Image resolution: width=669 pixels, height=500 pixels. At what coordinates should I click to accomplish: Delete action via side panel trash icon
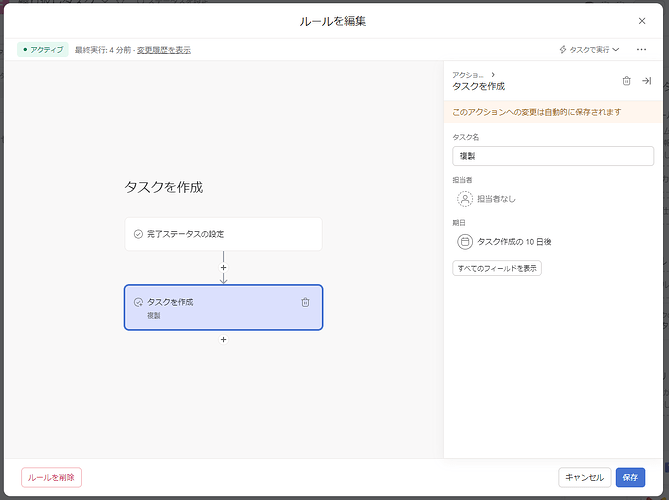626,81
